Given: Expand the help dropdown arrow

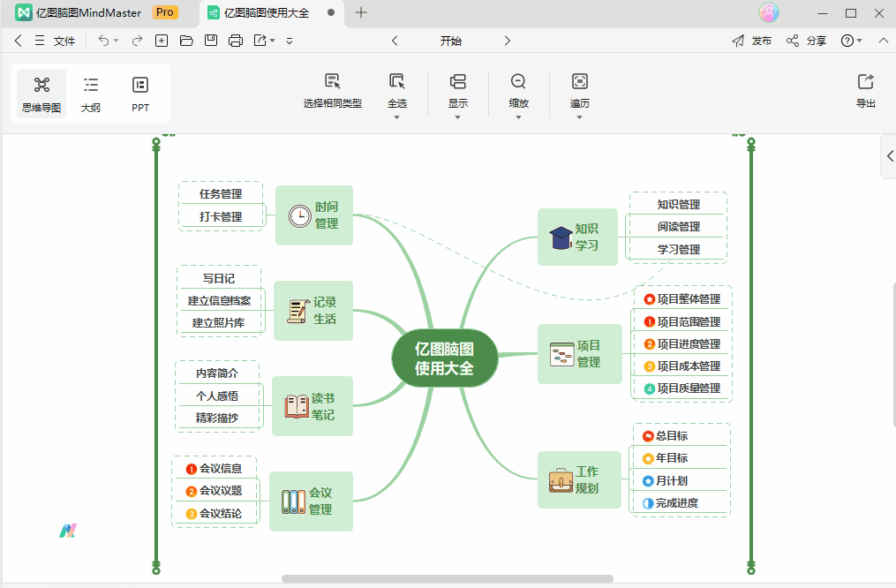Looking at the screenshot, I should pos(860,41).
